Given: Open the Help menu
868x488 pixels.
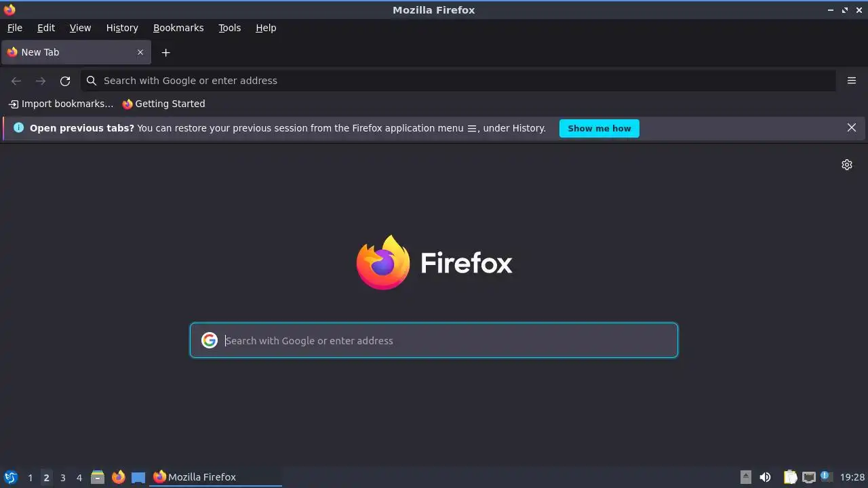Looking at the screenshot, I should click(266, 28).
